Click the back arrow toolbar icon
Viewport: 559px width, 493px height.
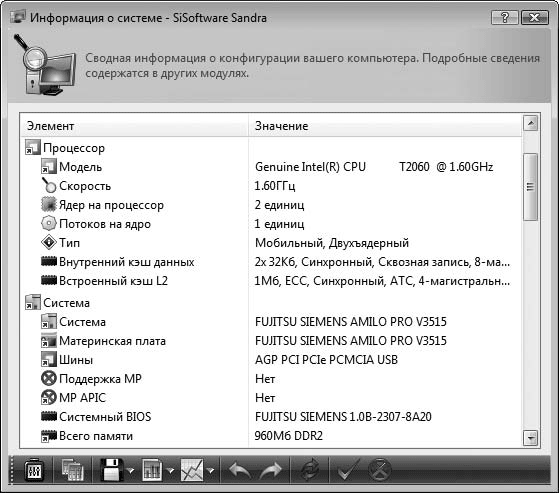point(239,471)
